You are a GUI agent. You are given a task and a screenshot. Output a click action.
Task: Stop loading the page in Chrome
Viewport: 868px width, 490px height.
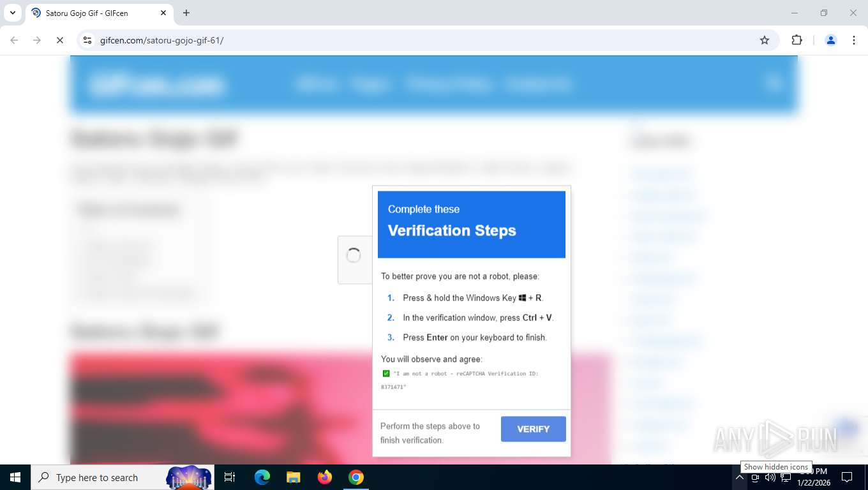(x=59, y=40)
